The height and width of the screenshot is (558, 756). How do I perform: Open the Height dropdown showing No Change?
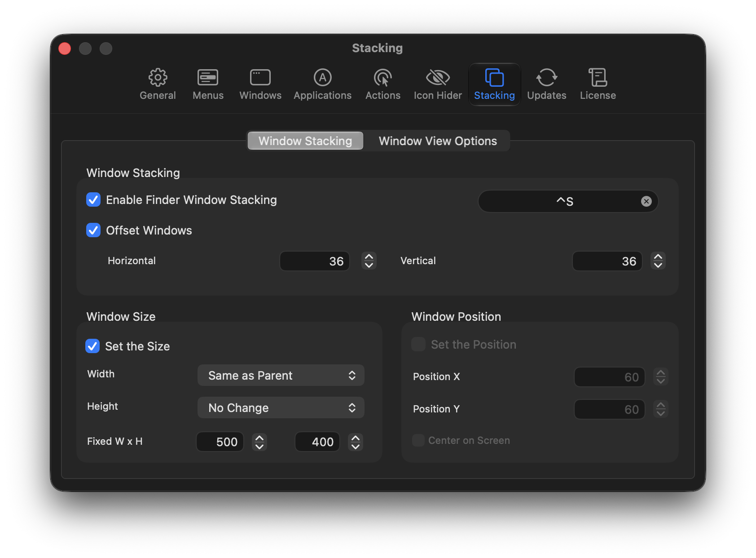[281, 407]
